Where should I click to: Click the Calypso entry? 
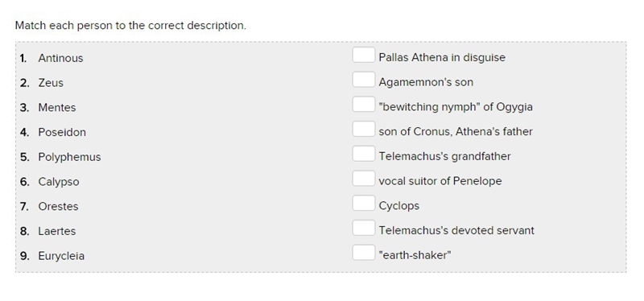pos(59,182)
